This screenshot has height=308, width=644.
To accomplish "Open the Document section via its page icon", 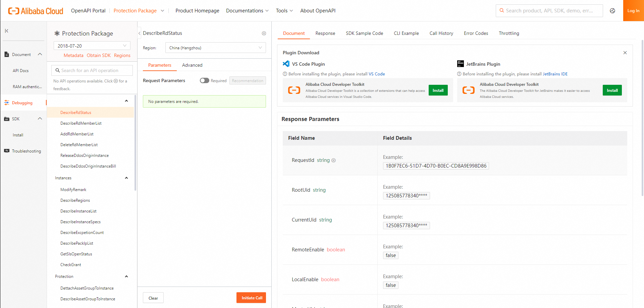I will pyautogui.click(x=7, y=54).
